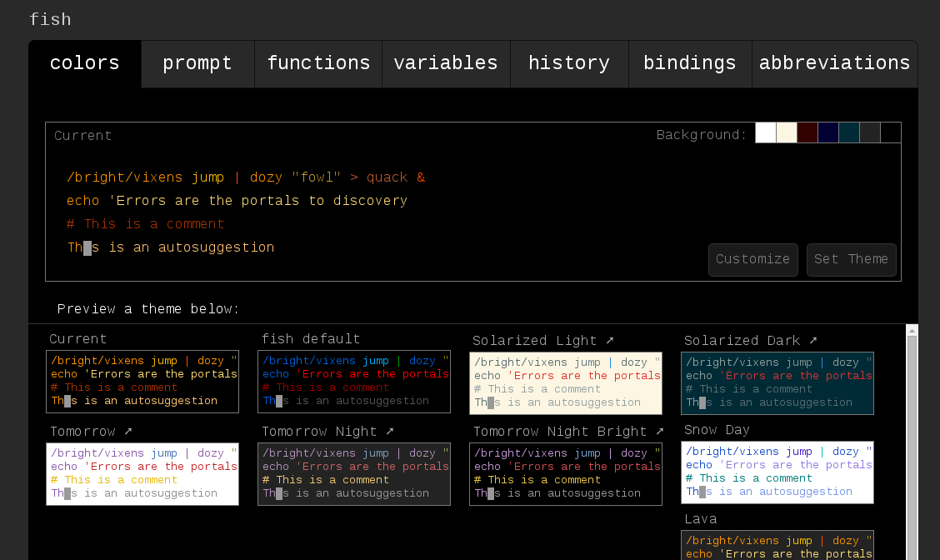This screenshot has width=940, height=560.
Task: Pick the dark teal background swatch
Action: coord(849,132)
